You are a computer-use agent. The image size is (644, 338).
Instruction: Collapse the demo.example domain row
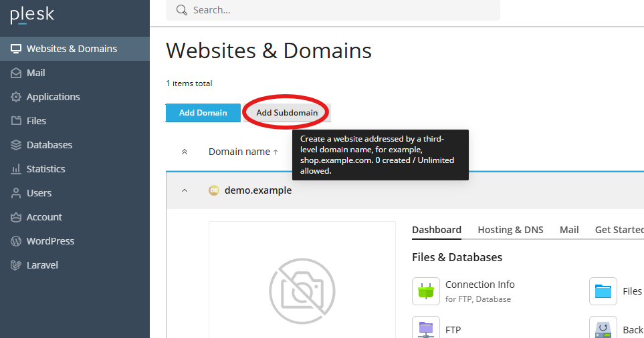(x=185, y=190)
